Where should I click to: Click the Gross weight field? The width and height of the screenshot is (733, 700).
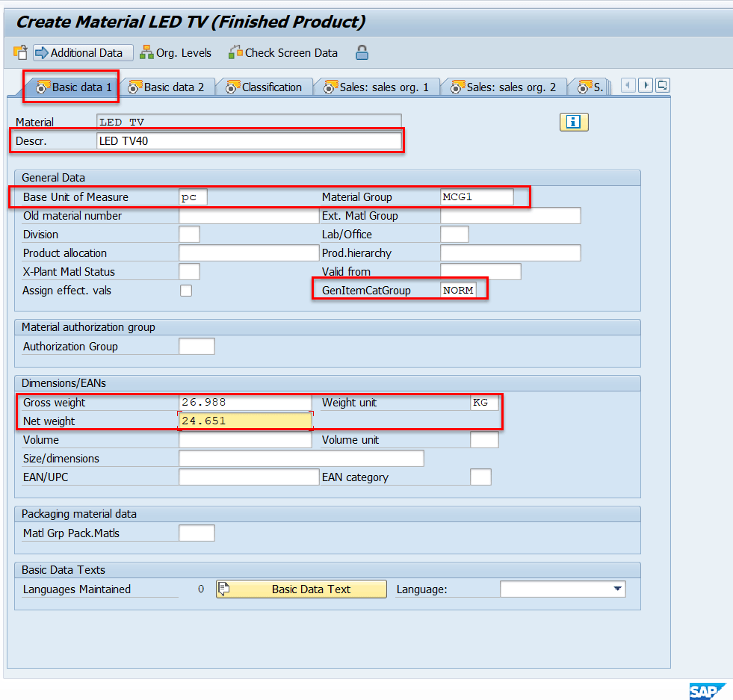245,403
